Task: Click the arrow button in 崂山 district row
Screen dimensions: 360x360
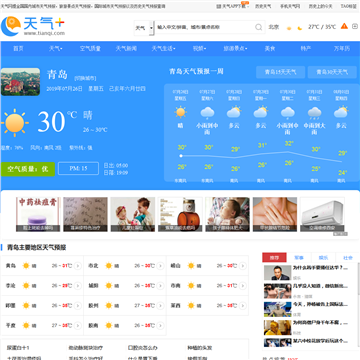Action: coord(243,266)
